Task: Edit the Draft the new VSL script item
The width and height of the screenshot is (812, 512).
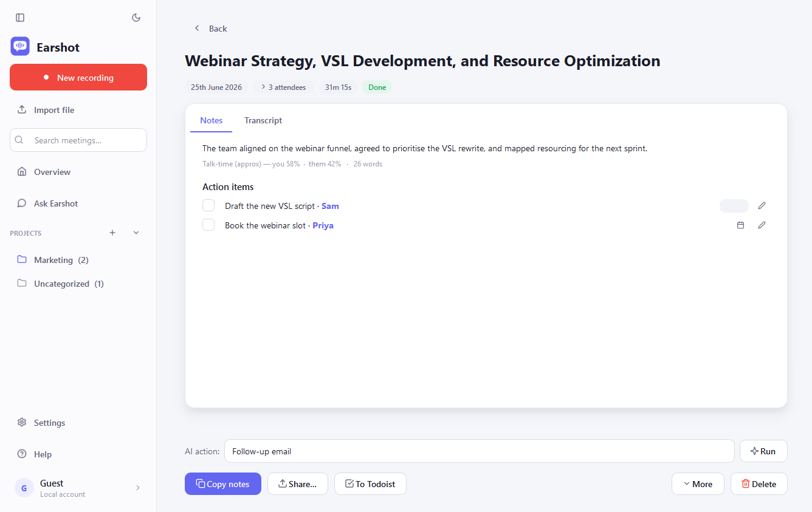Action: point(762,206)
